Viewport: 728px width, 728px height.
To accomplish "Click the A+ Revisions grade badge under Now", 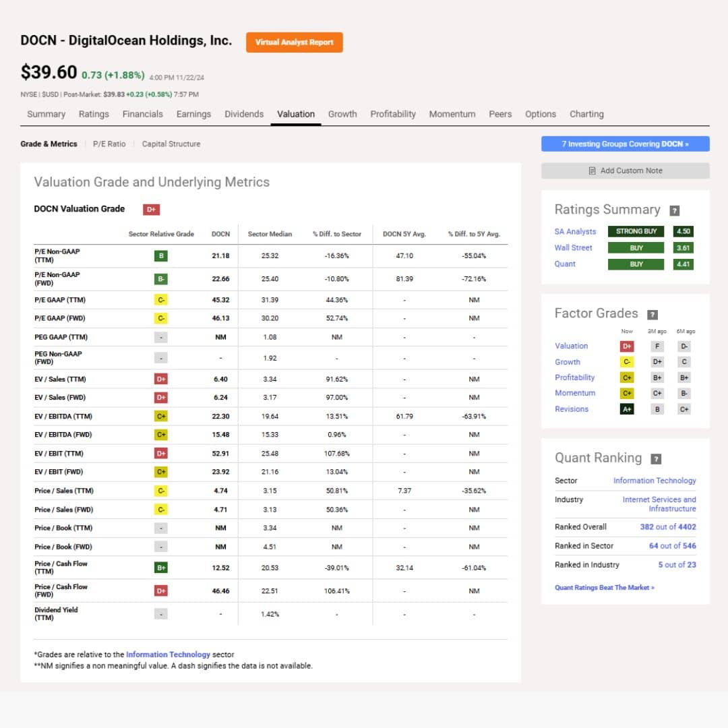I will [627, 409].
